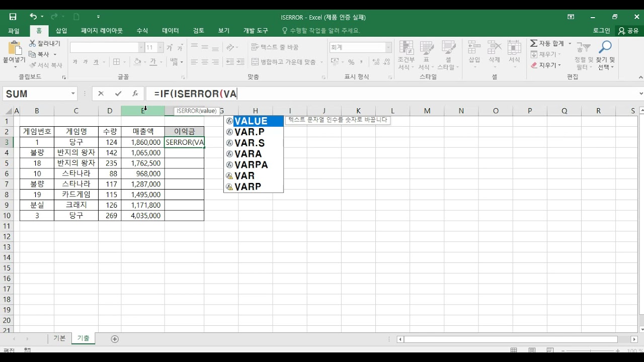Click the Format as Table icon
644x362 pixels.
pos(427,48)
